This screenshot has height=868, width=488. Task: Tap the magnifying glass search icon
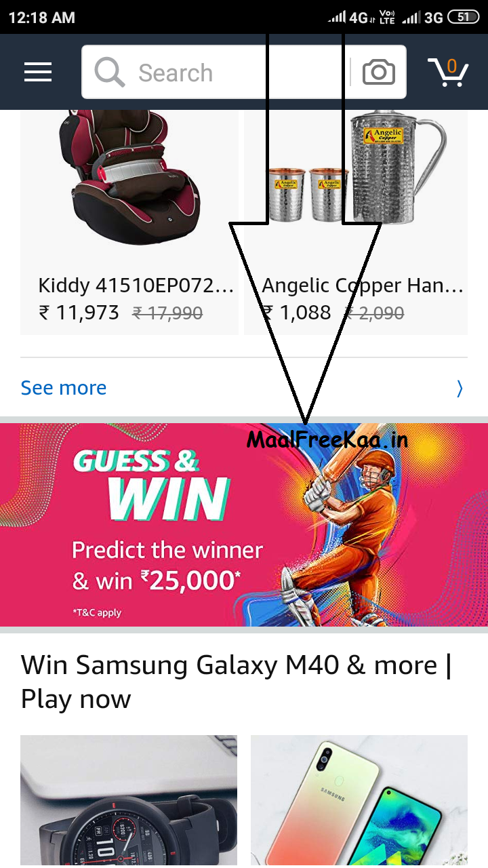(x=109, y=72)
